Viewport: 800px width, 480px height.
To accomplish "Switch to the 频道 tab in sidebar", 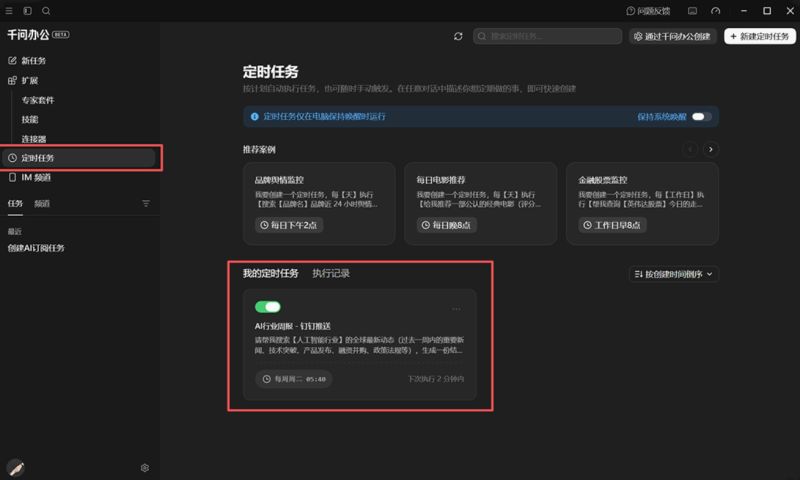I will click(42, 204).
